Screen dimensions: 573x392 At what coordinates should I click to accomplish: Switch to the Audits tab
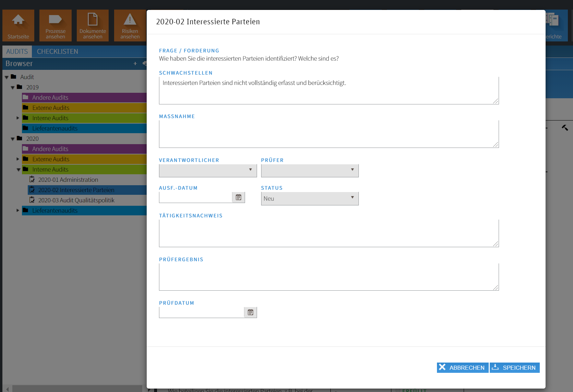(x=17, y=52)
